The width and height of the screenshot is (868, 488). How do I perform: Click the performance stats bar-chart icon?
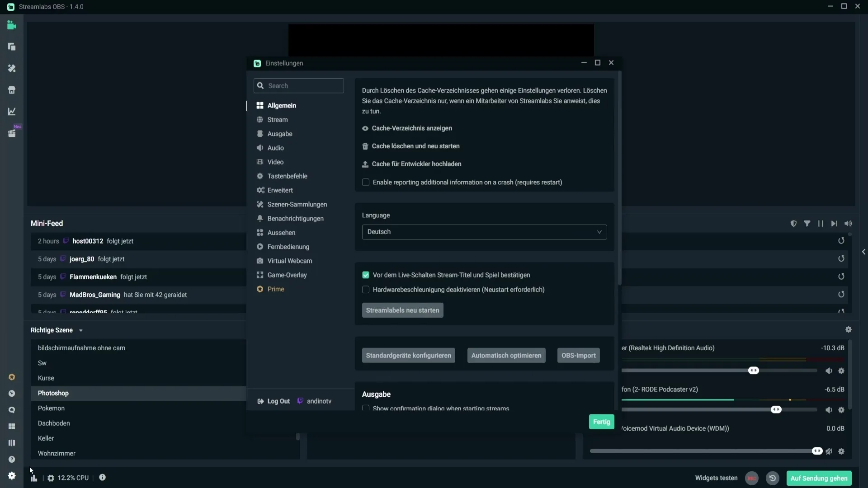(x=34, y=478)
